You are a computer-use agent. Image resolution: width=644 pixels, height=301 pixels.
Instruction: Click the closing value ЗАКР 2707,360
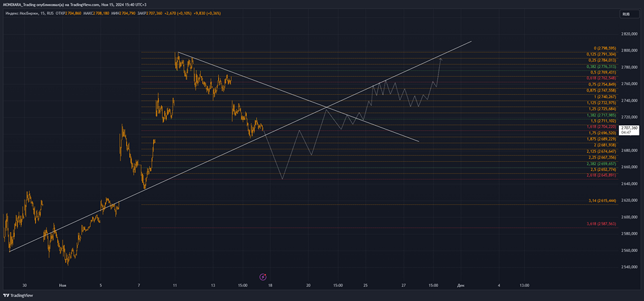click(x=149, y=14)
